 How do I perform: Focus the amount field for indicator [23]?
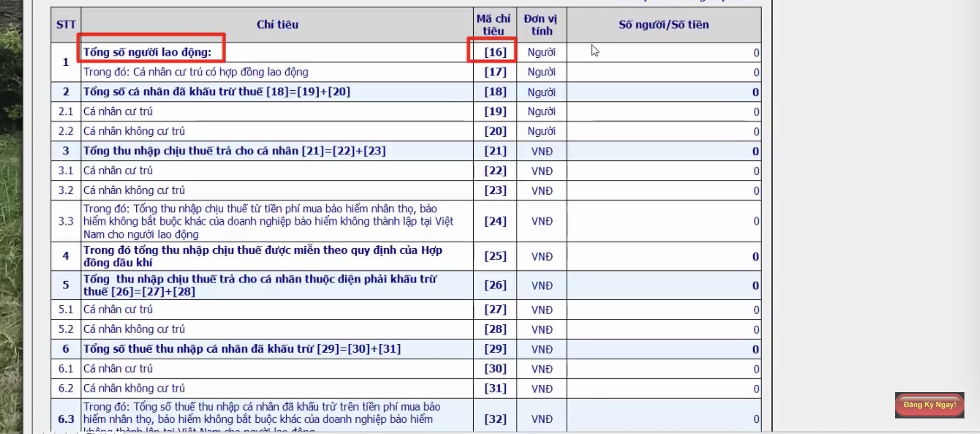tap(664, 191)
